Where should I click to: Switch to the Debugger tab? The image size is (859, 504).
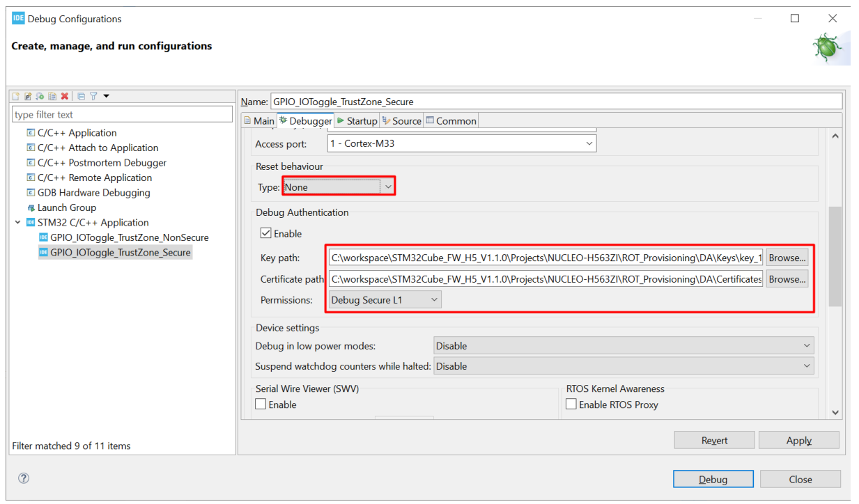(x=305, y=120)
